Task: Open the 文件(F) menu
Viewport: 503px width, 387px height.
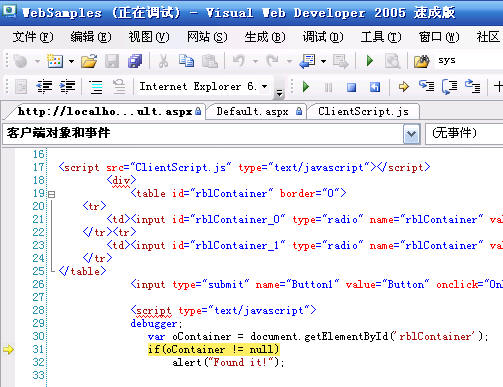Action: click(33, 37)
